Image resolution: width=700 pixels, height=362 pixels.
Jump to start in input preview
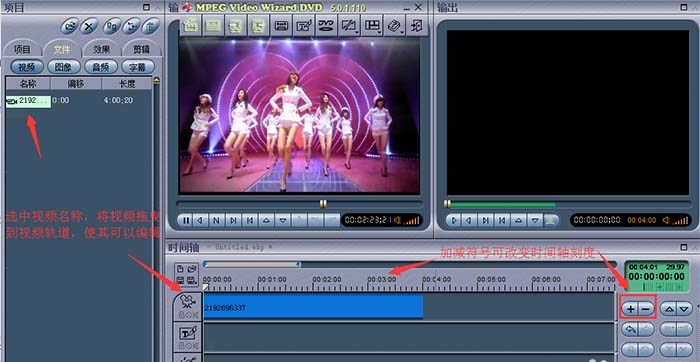coord(250,220)
